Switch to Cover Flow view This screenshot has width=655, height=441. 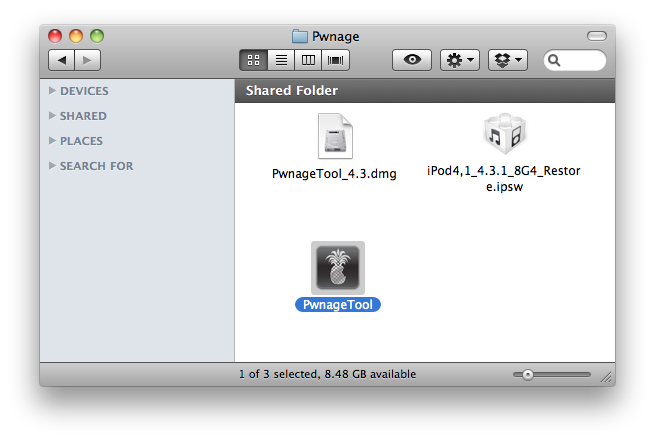point(336,60)
